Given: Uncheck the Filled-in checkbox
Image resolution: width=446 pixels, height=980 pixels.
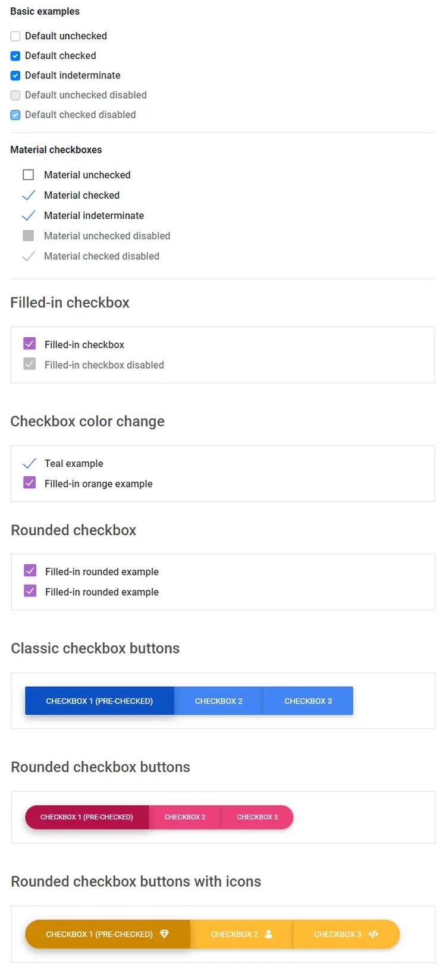Looking at the screenshot, I should pyautogui.click(x=29, y=344).
